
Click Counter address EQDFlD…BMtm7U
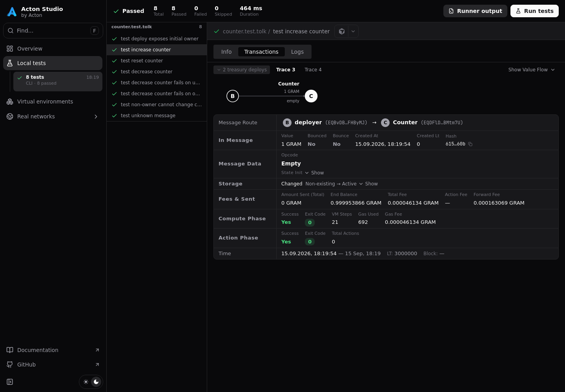pos(442,123)
